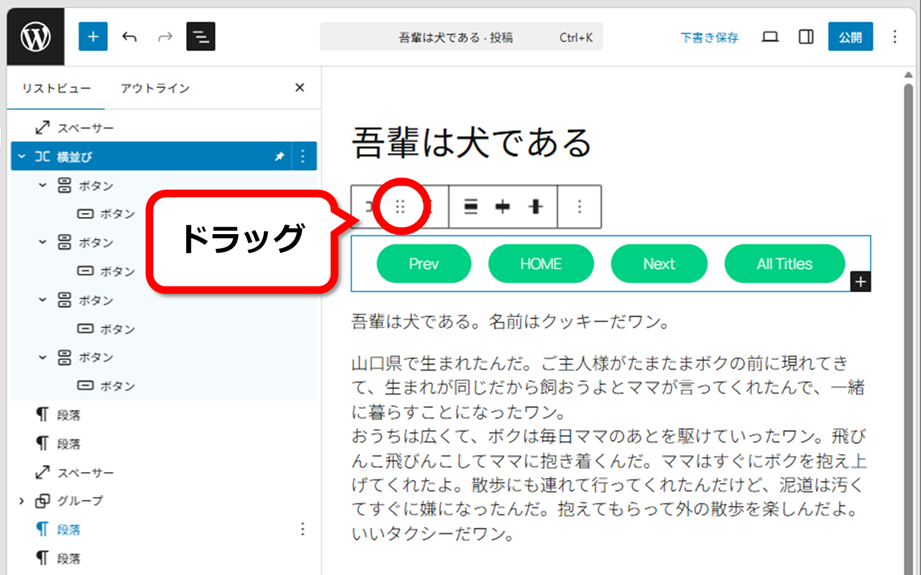Click the block drag handle icon

tap(400, 207)
